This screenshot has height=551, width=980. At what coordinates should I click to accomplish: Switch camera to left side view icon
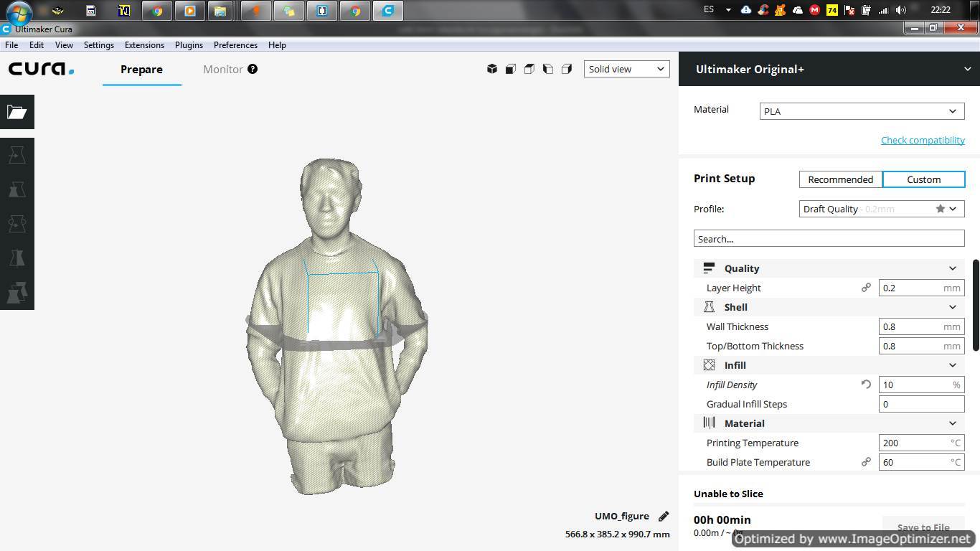click(548, 69)
